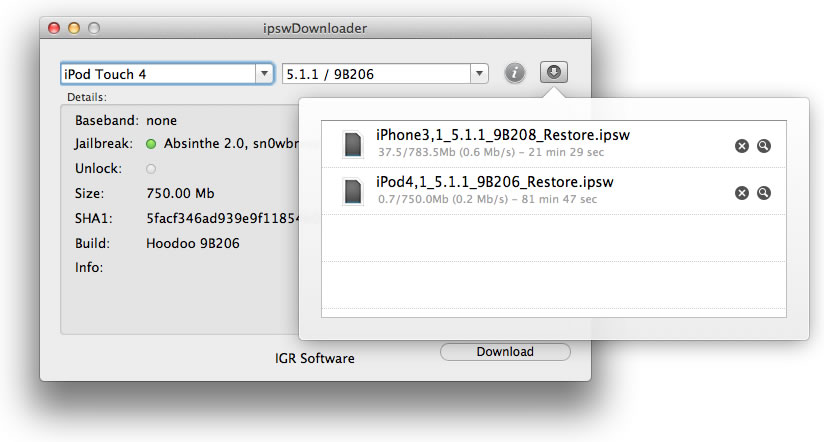Click the IGR Software label

pyautogui.click(x=314, y=358)
